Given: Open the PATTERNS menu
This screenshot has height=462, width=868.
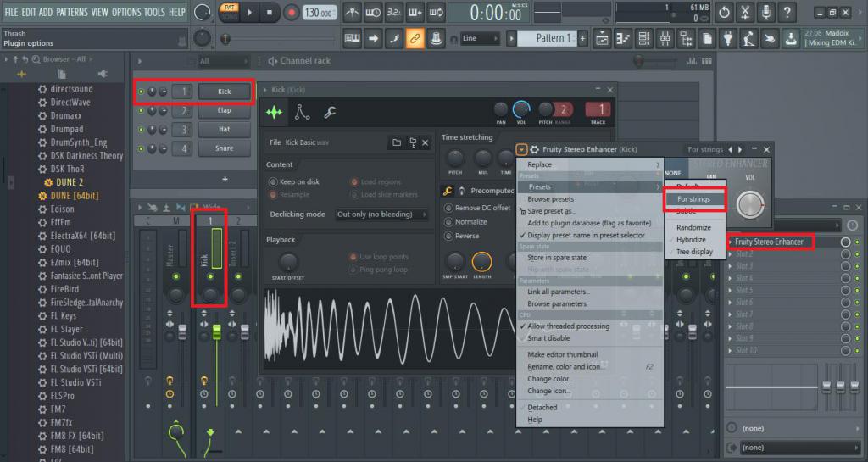Looking at the screenshot, I should point(71,12).
